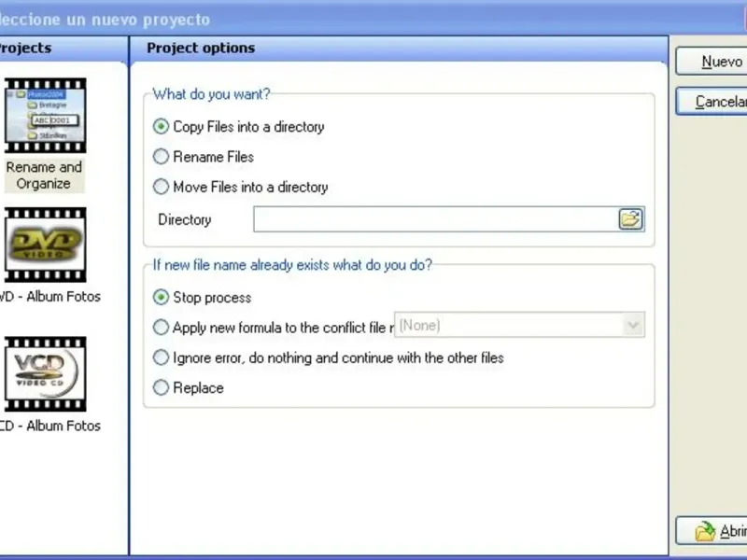Select Ignore error and continue option
Viewport: 747px width, 560px height.
(162, 357)
